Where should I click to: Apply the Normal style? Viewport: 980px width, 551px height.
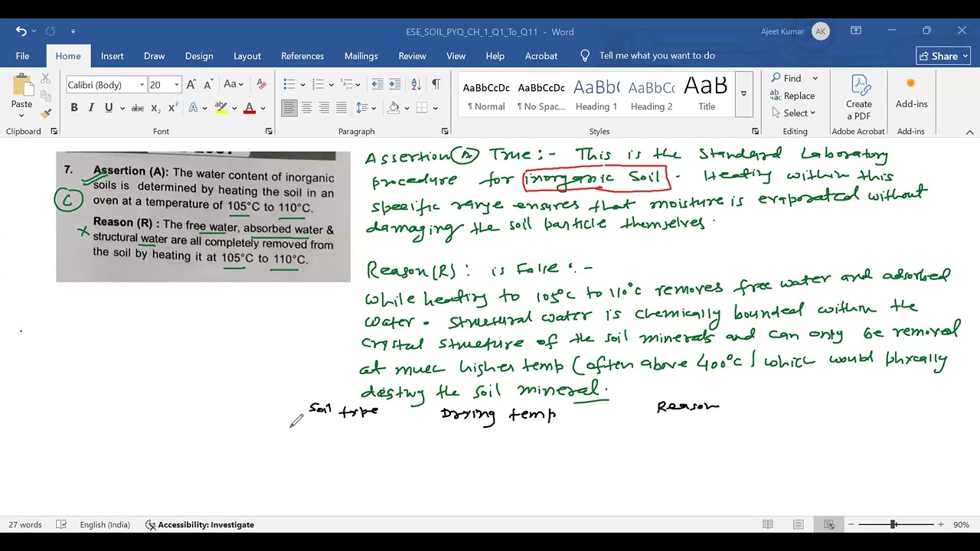tap(486, 95)
